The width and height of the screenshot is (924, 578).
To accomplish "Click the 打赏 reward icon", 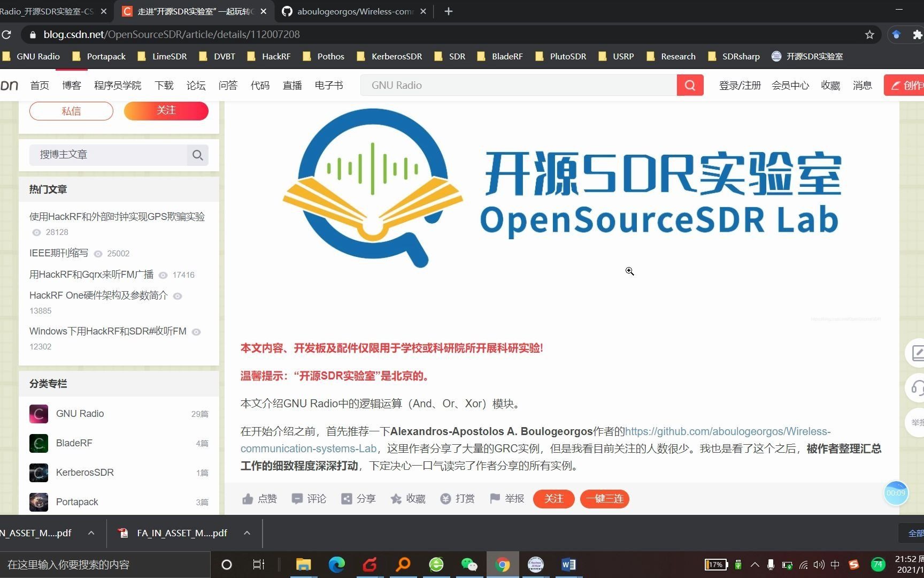I will pos(445,499).
